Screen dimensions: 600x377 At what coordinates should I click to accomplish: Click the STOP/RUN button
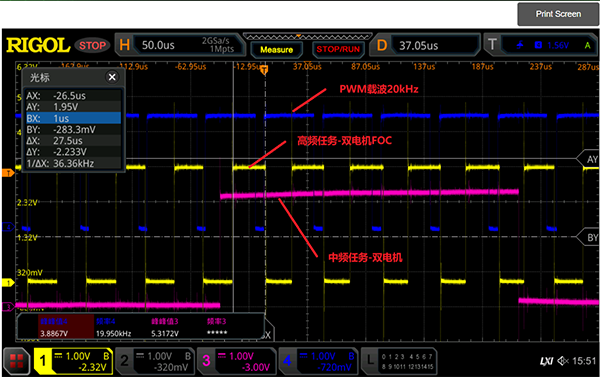coord(338,49)
